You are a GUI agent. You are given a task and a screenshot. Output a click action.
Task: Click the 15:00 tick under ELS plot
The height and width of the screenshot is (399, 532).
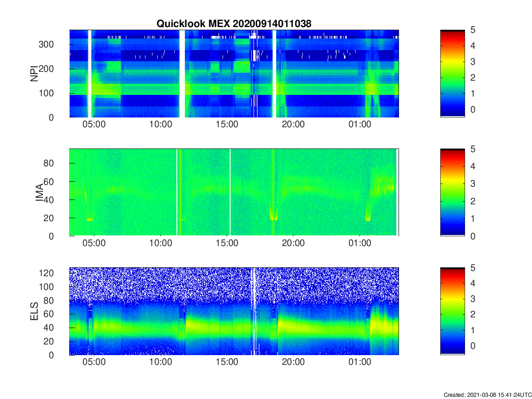pyautogui.click(x=227, y=363)
